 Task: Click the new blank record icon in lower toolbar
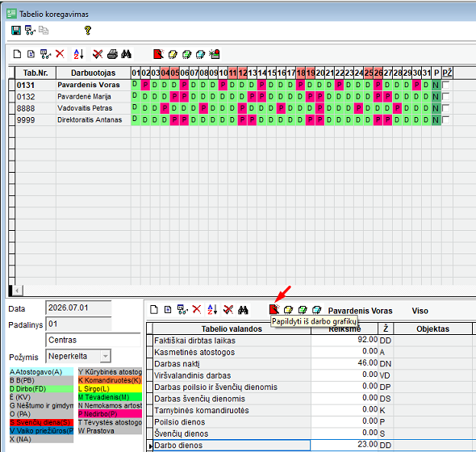coord(154,309)
